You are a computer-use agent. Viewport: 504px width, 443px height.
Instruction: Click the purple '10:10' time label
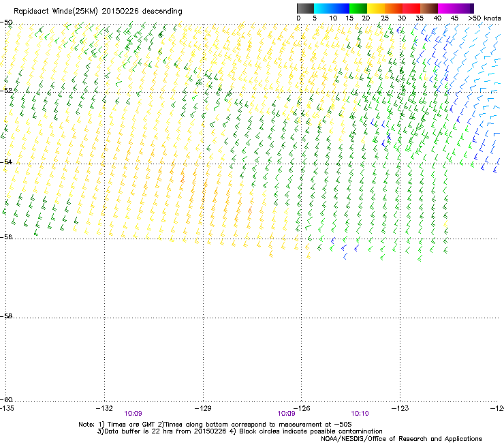pos(360,414)
